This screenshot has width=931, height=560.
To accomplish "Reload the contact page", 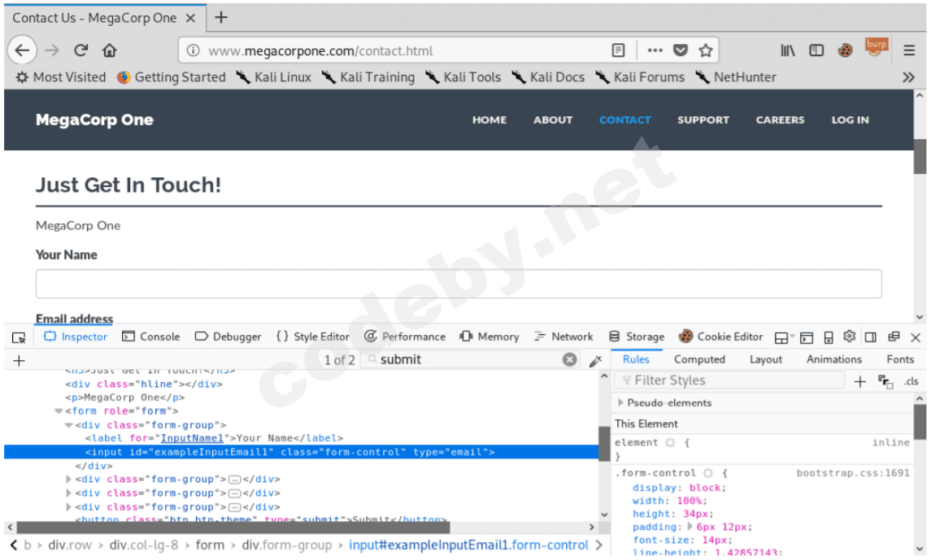I will (80, 50).
